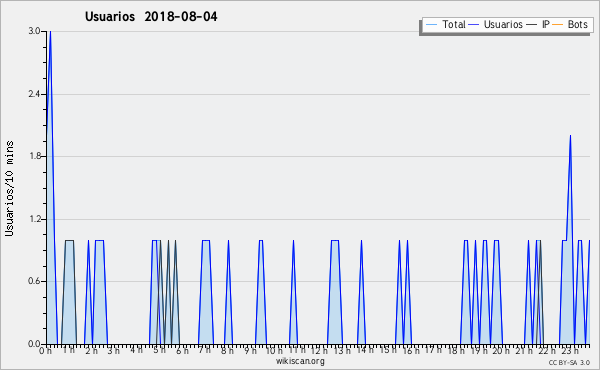Click the Usuarios/10 mins axis title

9,188
